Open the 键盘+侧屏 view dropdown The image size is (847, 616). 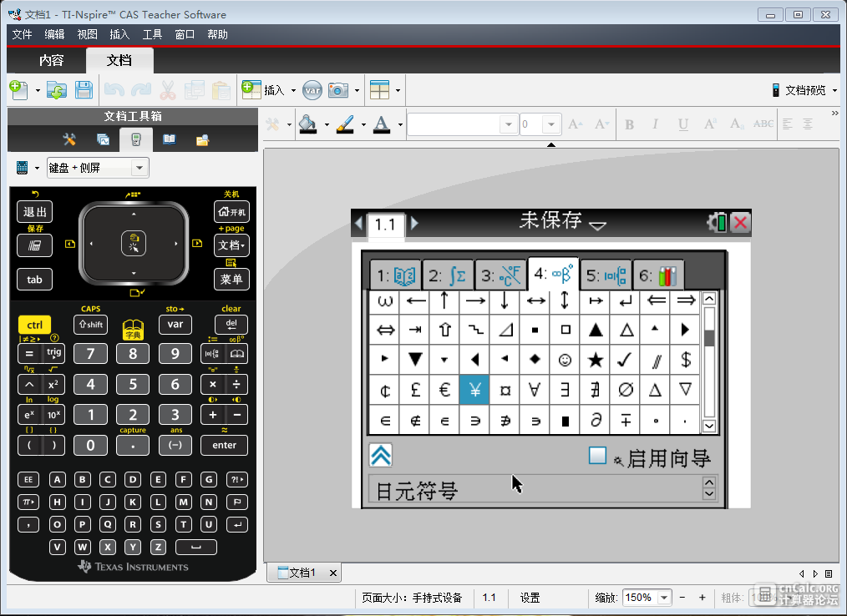[x=98, y=168]
